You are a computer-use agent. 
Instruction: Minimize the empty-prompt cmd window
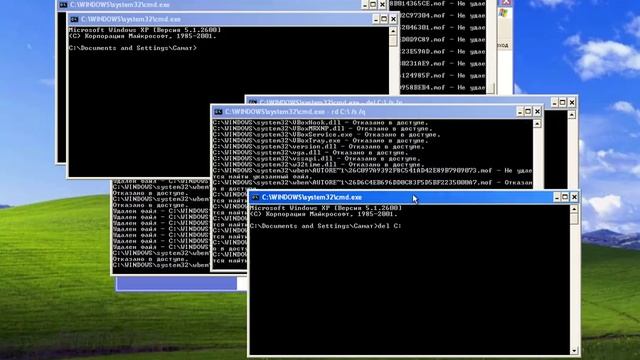point(376,19)
